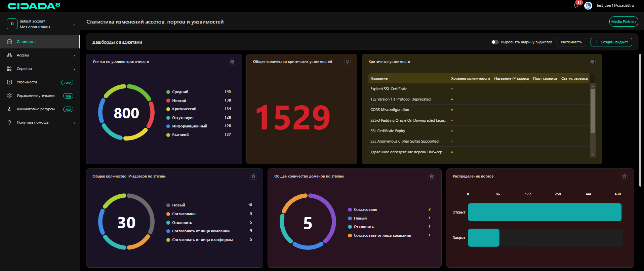Click the CORS Misconfiguration row
This screenshot has width=644, height=271.
(x=479, y=110)
